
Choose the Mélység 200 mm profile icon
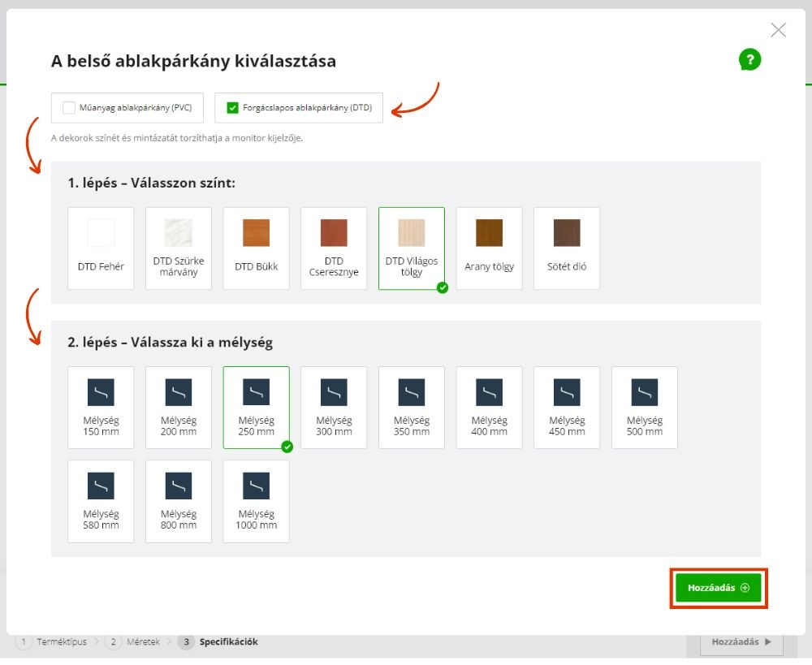pos(179,392)
